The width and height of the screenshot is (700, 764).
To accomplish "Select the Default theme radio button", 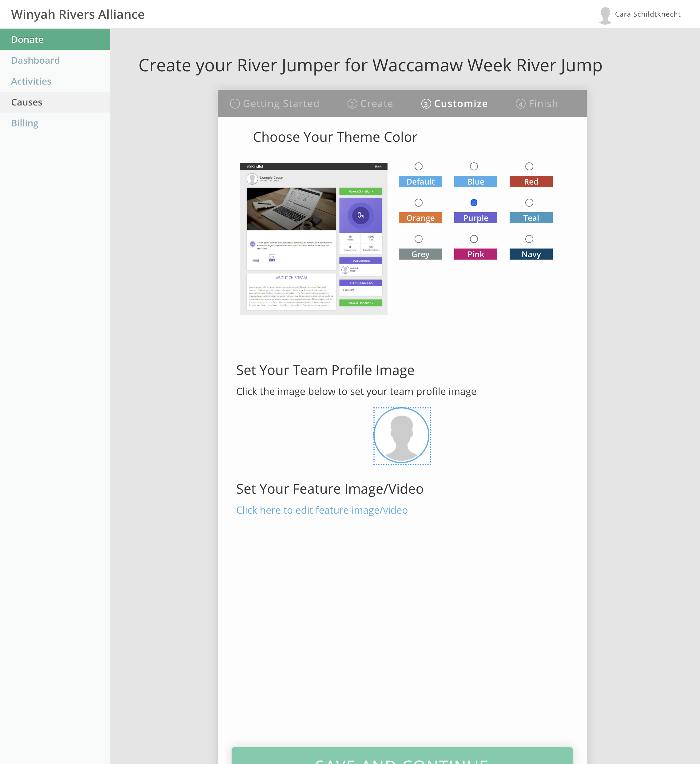I will click(x=418, y=166).
